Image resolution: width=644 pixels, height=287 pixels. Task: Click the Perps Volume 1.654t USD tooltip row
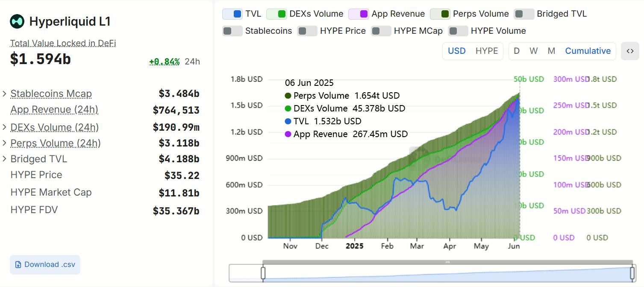tap(342, 96)
